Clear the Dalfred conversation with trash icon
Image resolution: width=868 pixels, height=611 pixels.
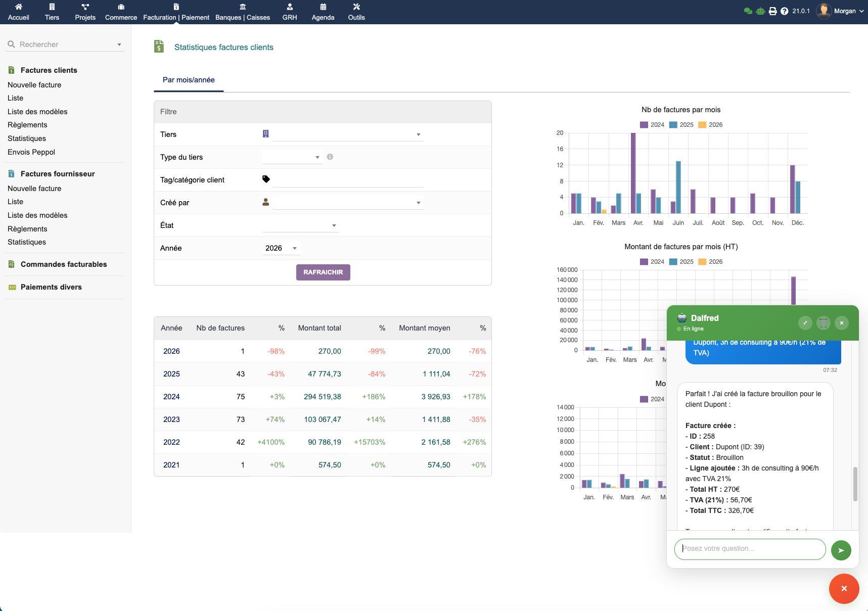click(x=824, y=322)
